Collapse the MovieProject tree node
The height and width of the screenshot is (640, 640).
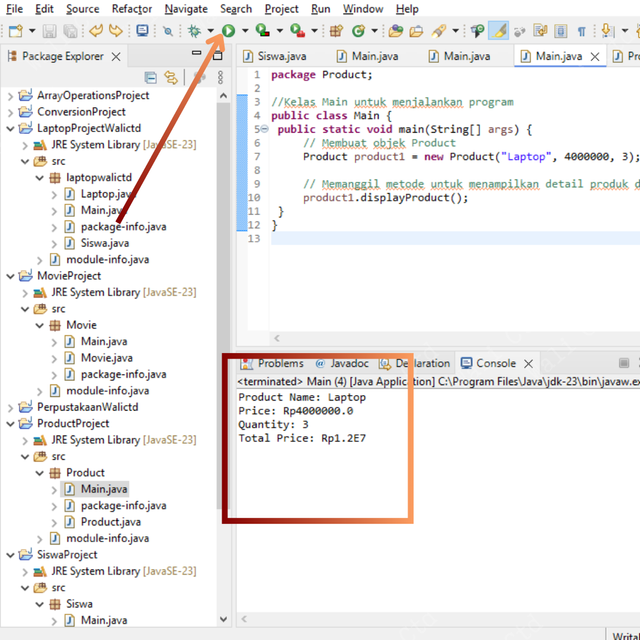click(x=10, y=276)
